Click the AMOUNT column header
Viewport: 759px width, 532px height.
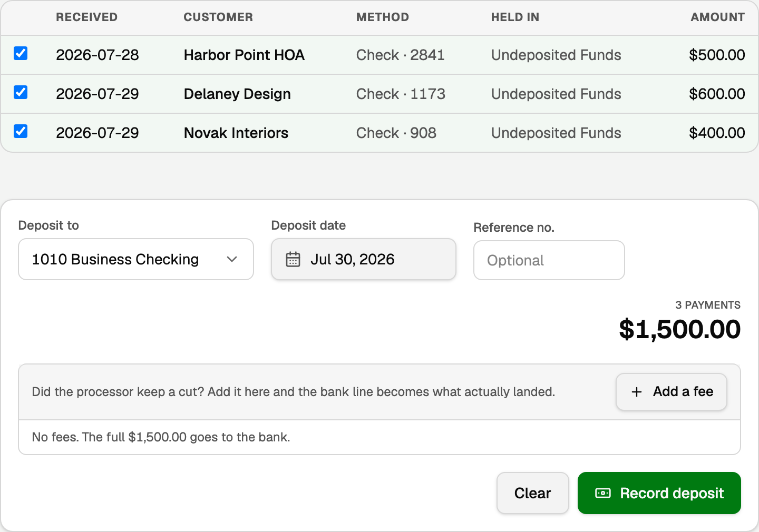point(718,17)
